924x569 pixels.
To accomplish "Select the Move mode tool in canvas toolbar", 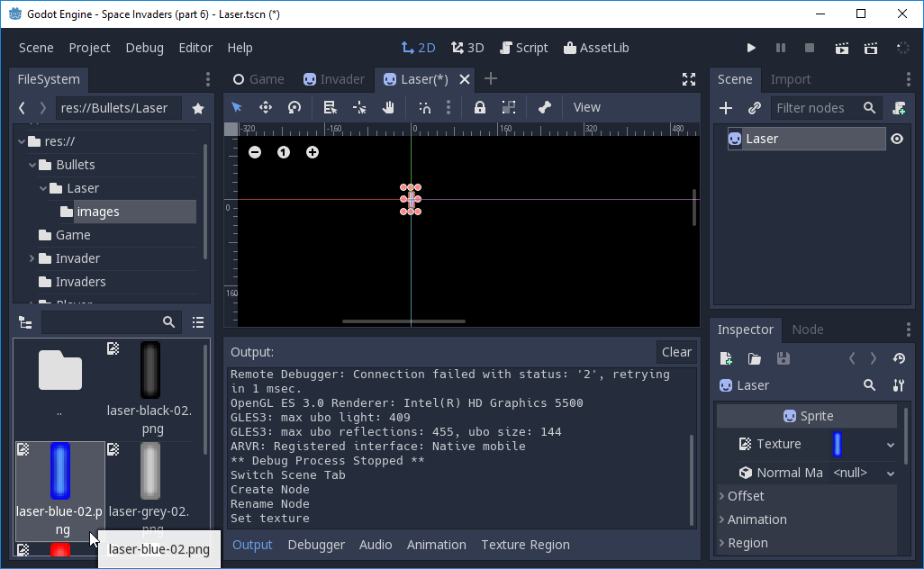I will (267, 107).
